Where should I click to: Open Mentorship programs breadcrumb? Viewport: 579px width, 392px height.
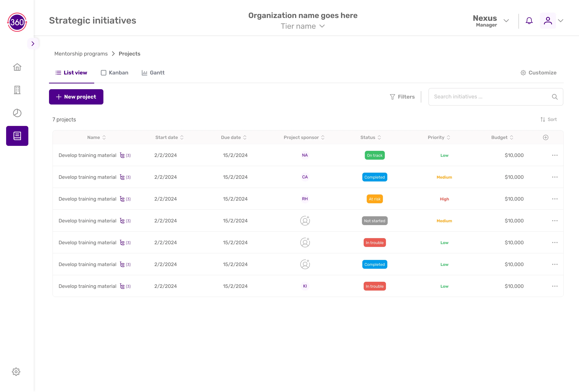tap(81, 54)
